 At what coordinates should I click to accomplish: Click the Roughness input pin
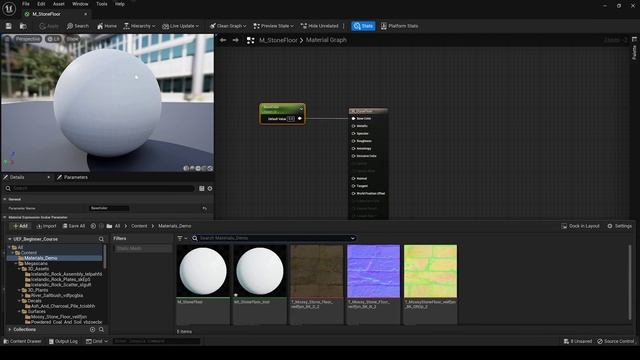[353, 141]
